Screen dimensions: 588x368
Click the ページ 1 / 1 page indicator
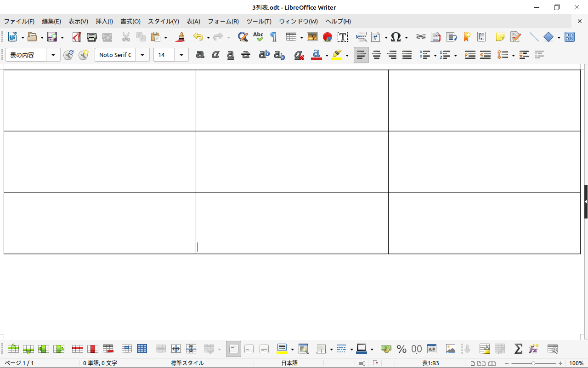(19, 363)
